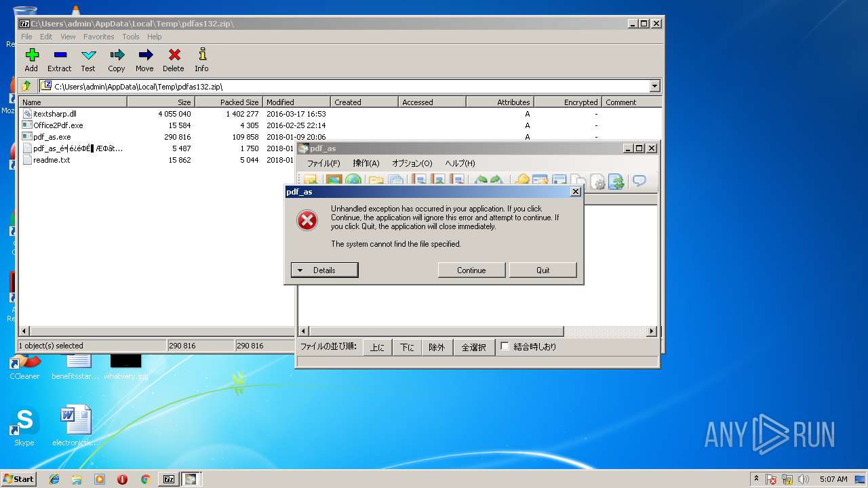Viewport: 868px width, 488px height.
Task: Open the Help menu in 7-Zip
Action: [x=155, y=37]
